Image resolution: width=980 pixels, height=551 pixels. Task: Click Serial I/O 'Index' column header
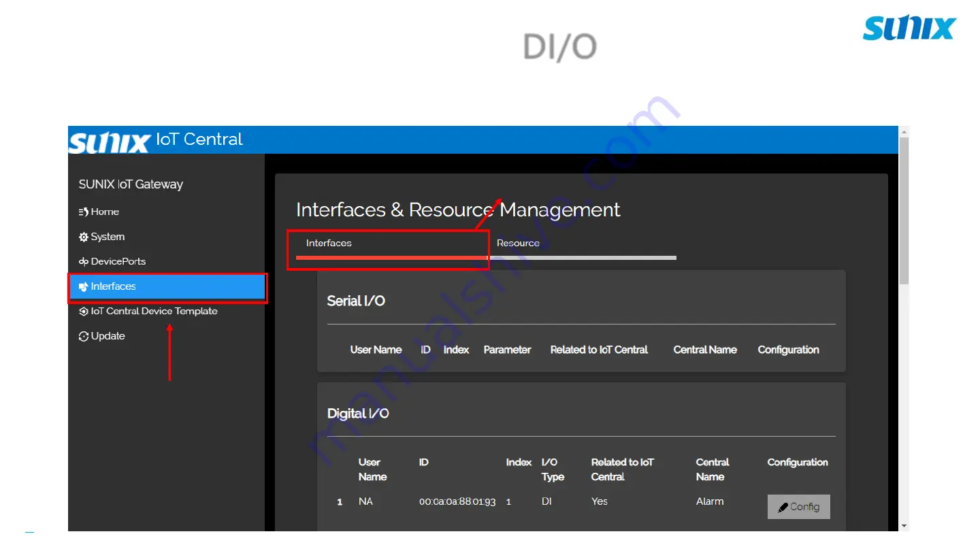click(456, 350)
